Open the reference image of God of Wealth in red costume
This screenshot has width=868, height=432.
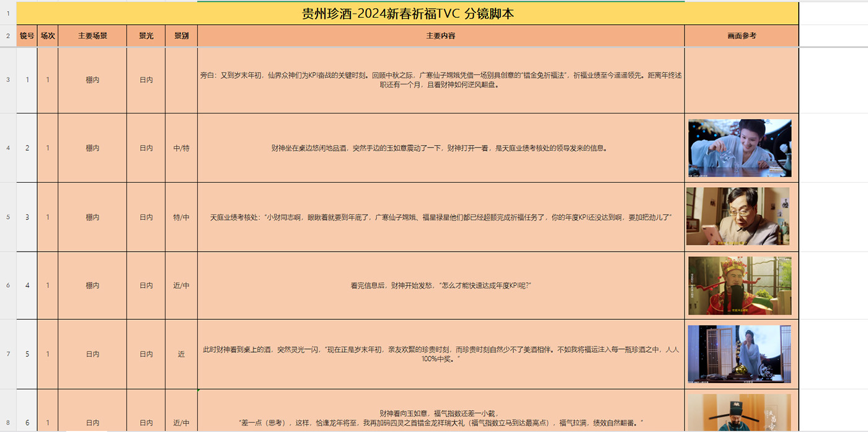click(740, 286)
